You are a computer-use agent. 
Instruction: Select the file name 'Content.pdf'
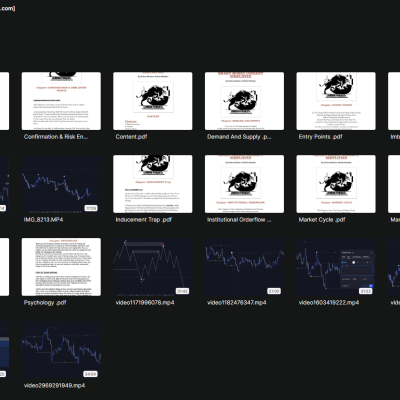pos(131,137)
